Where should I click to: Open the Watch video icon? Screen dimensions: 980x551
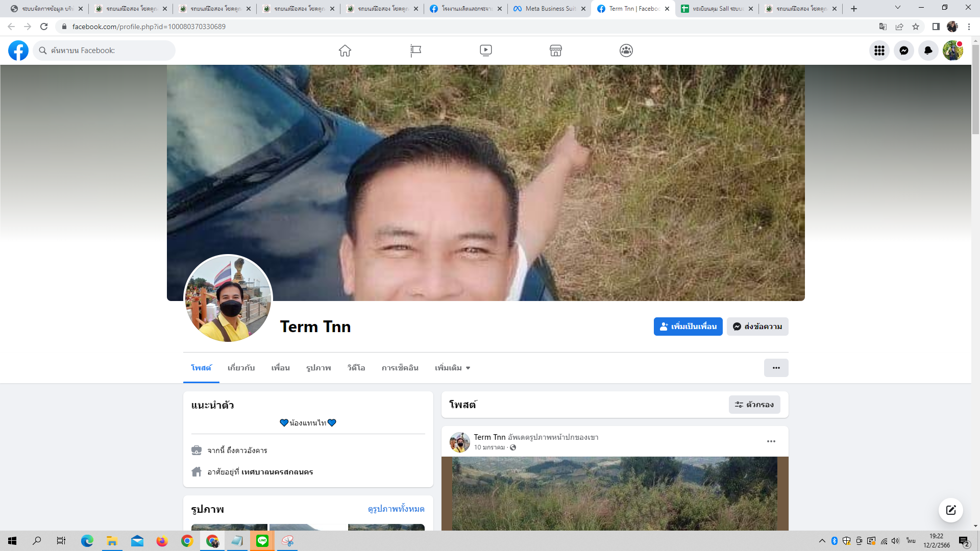[x=485, y=51]
